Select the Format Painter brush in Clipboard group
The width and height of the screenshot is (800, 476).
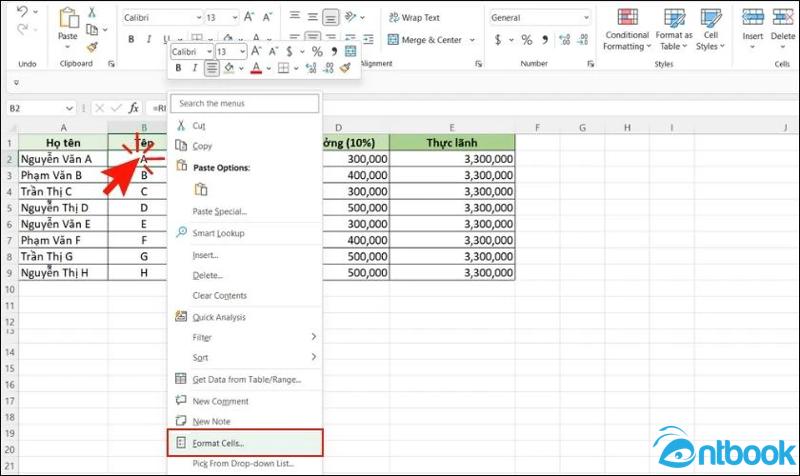pyautogui.click(x=92, y=47)
